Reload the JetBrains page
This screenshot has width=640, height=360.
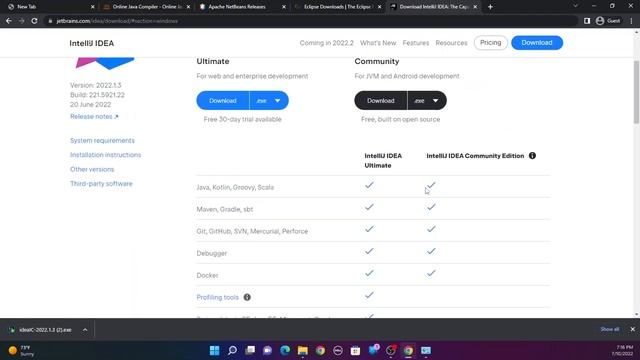34,21
